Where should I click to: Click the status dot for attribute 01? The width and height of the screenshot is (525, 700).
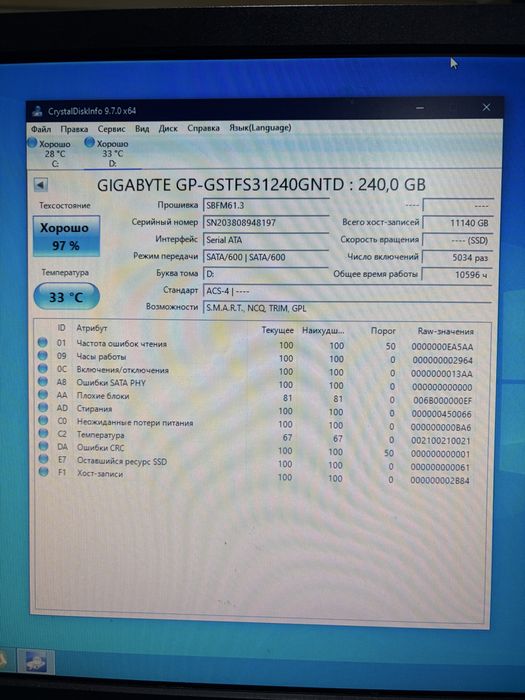(42, 342)
